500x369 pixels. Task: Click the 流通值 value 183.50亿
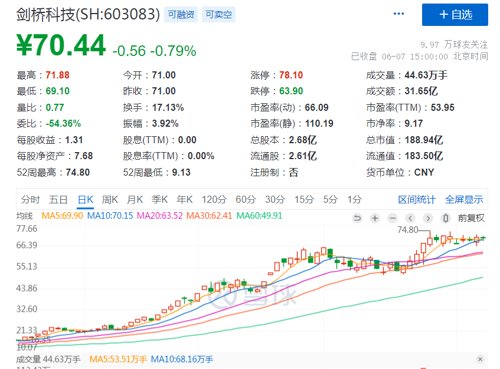[x=424, y=156]
